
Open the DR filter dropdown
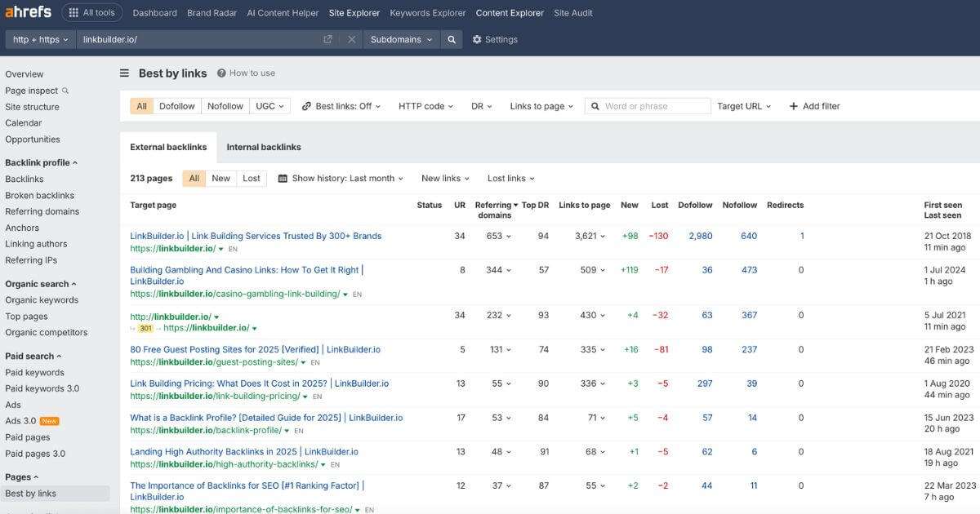pos(481,106)
